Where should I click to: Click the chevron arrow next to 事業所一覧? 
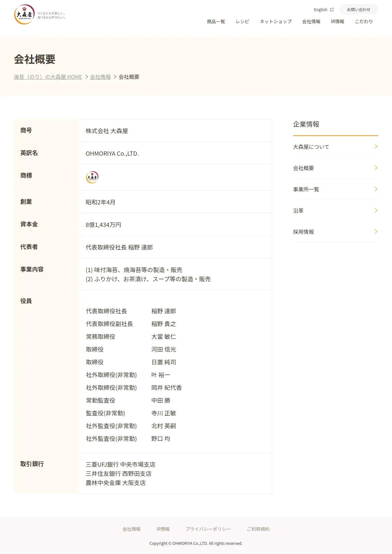(376, 189)
